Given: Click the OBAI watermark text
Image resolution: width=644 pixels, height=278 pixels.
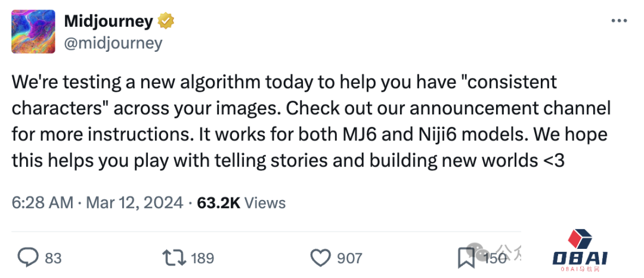Looking at the screenshot, I should click(580, 259).
